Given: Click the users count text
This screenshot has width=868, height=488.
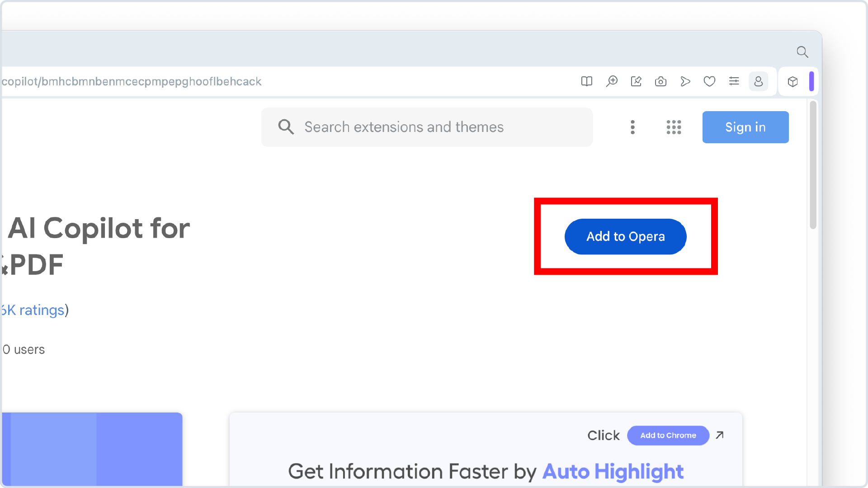Looking at the screenshot, I should click(x=24, y=350).
